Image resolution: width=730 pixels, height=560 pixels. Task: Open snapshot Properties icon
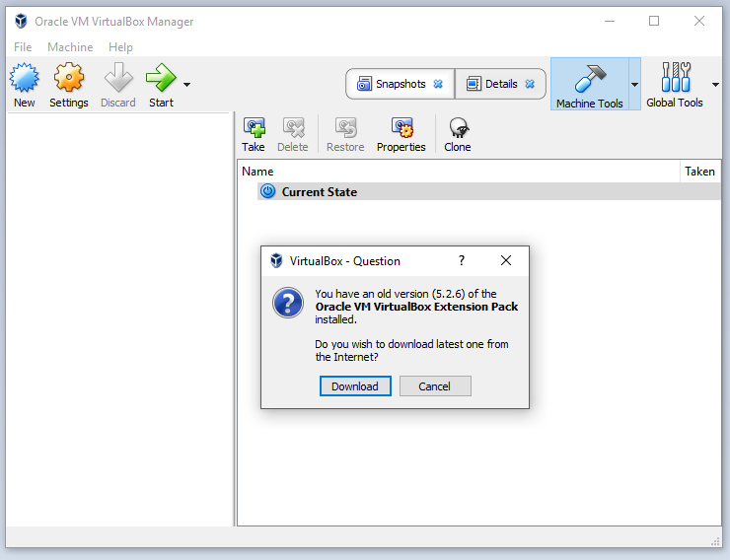click(401, 127)
